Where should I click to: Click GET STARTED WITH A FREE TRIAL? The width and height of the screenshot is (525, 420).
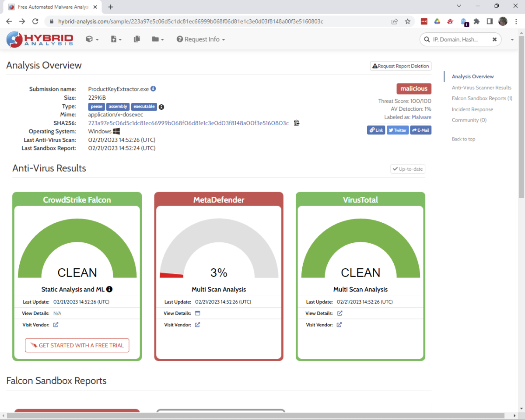point(77,345)
